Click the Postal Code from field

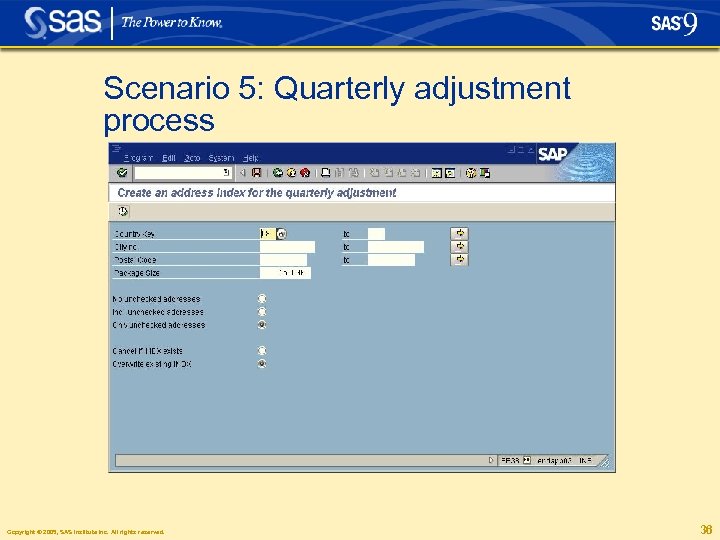point(283,260)
